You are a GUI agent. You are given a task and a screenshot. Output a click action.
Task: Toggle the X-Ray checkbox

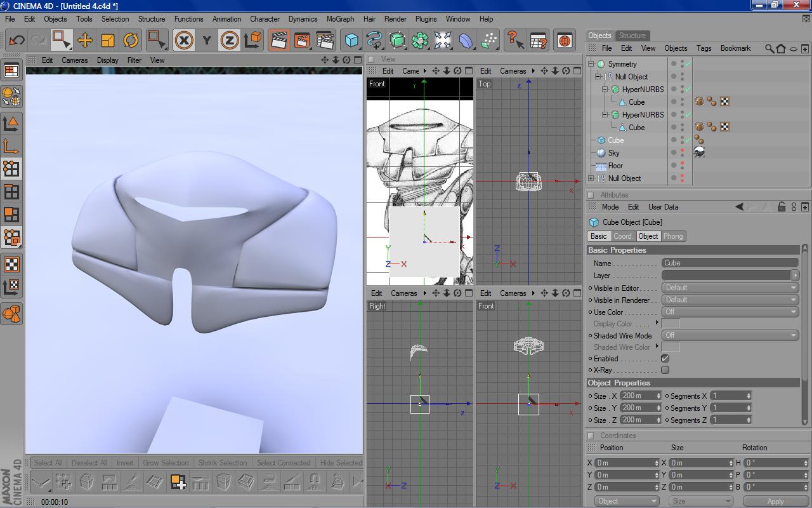(x=665, y=370)
